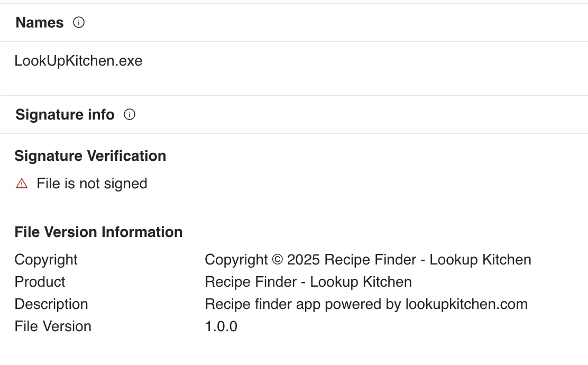This screenshot has width=588, height=365.
Task: Click the Copyright © 2025 value text
Action: (x=368, y=260)
